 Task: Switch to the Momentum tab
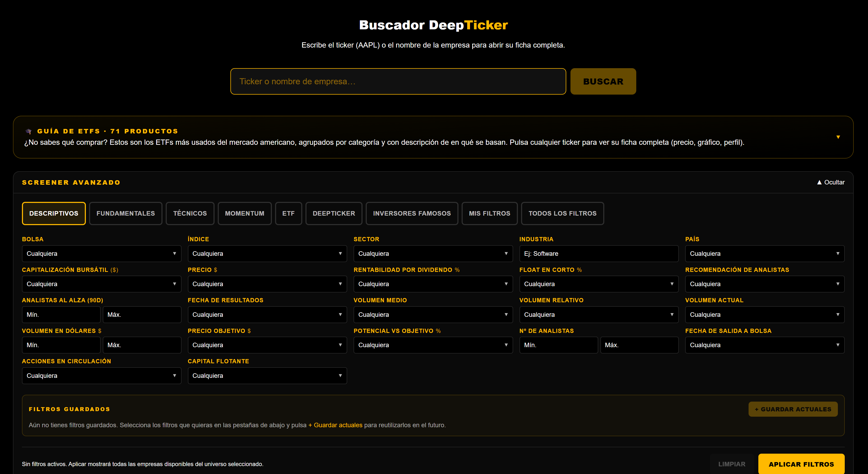[245, 213]
